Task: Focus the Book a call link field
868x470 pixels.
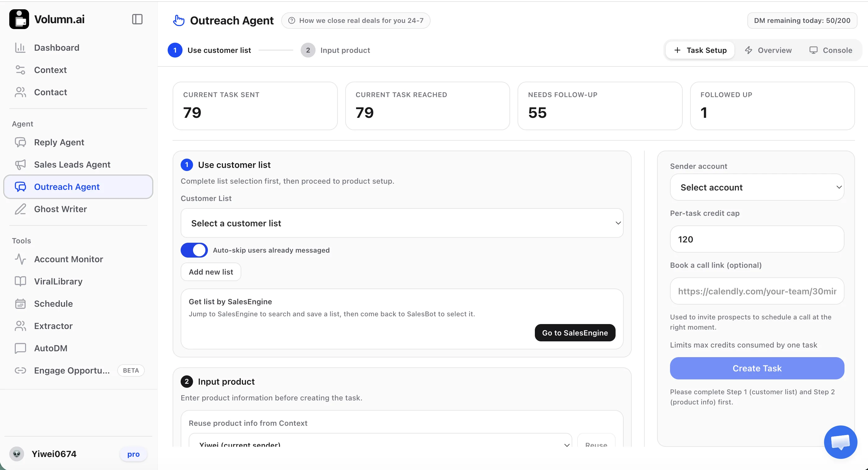Action: (x=757, y=291)
